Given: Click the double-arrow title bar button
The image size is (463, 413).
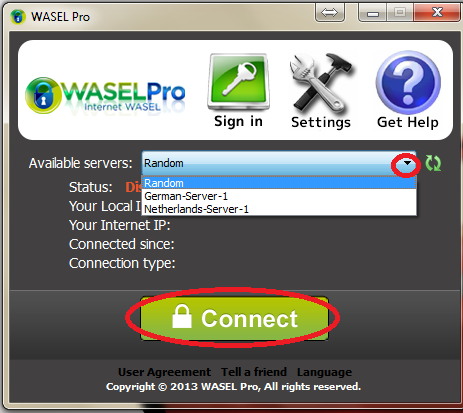Looking at the screenshot, I should pyautogui.click(x=329, y=13).
